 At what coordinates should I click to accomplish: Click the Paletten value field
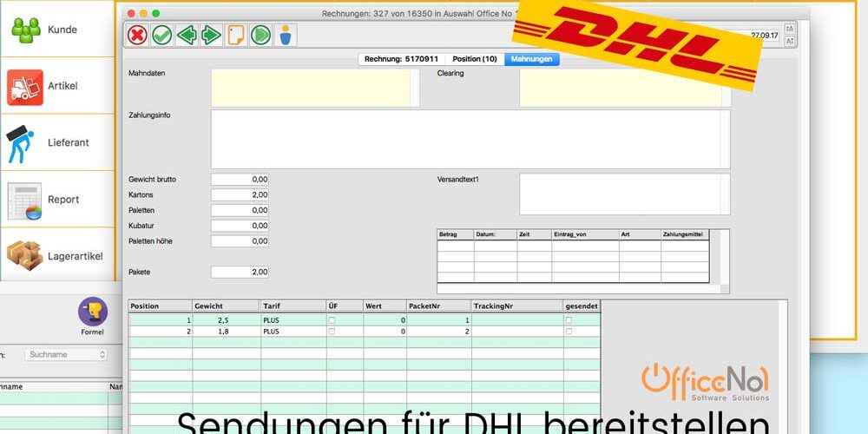(240, 210)
